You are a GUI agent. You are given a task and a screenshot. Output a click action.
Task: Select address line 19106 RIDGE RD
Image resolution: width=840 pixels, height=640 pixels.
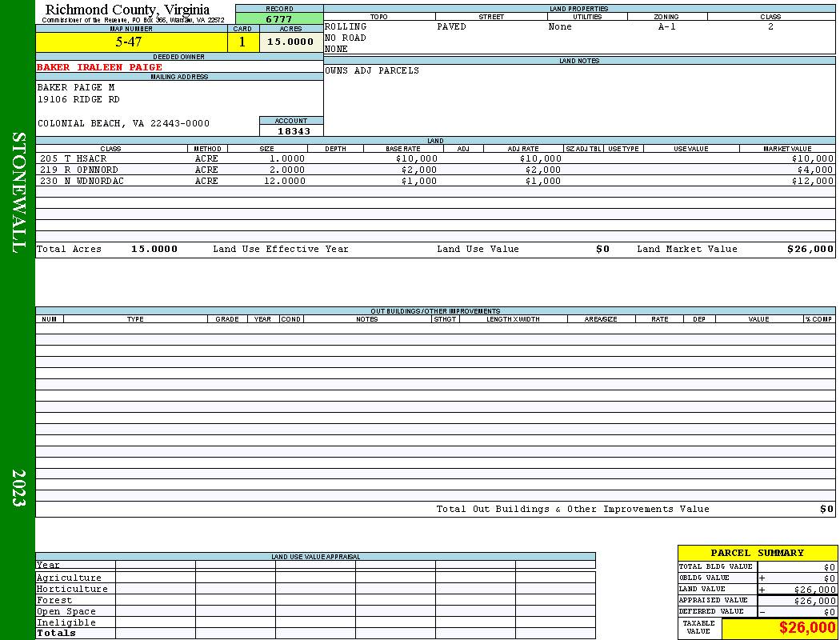(78, 99)
